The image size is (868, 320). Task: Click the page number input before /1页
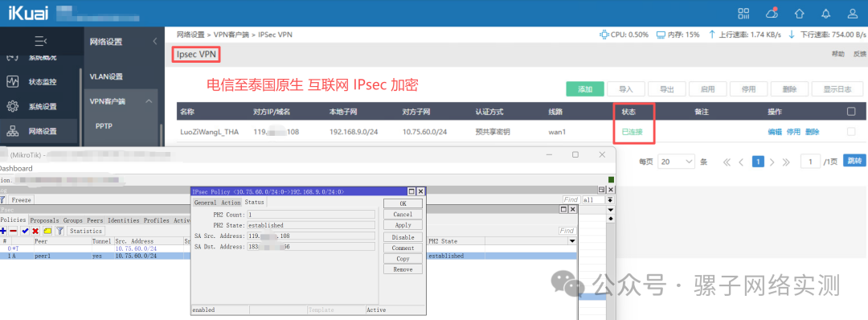810,162
